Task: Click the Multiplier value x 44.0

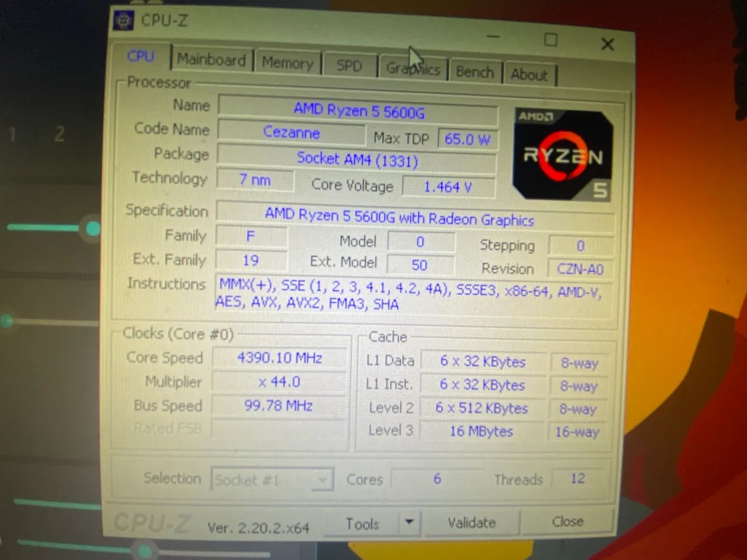Action: 280,382
